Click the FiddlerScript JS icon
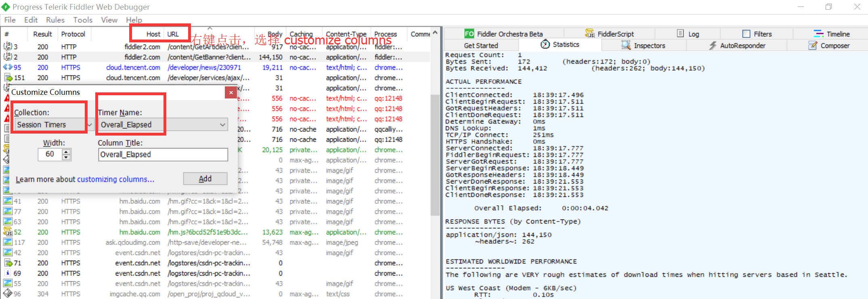868x299 pixels. pos(590,33)
